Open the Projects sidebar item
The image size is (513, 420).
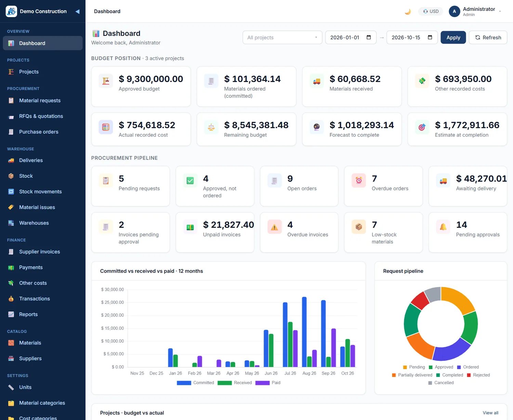tap(43, 72)
